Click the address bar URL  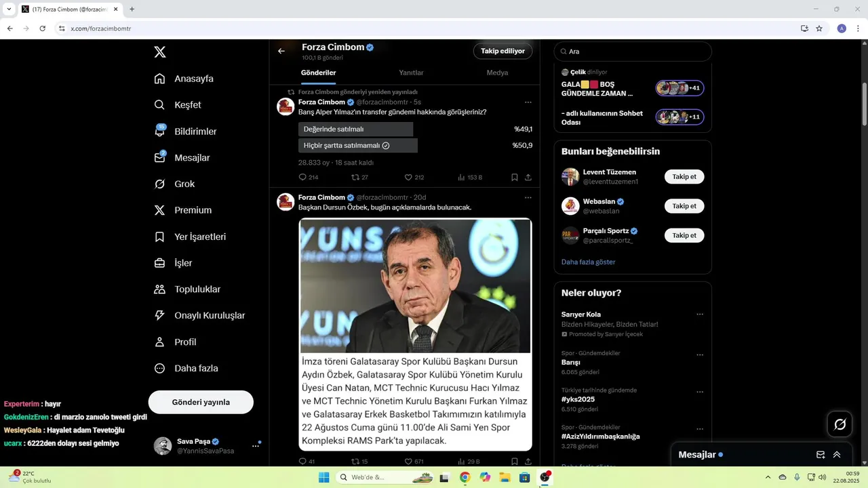click(101, 28)
